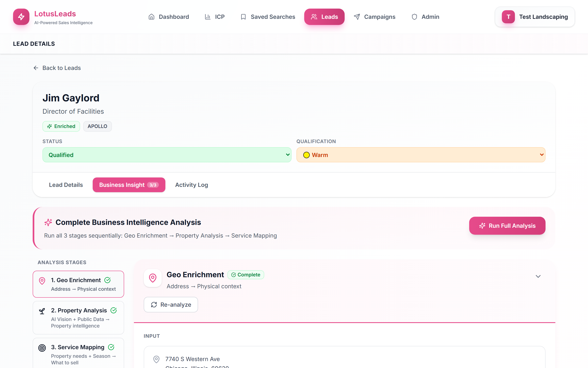Click the green check next to Service Mapping
This screenshot has height=368, width=588.
[111, 347]
